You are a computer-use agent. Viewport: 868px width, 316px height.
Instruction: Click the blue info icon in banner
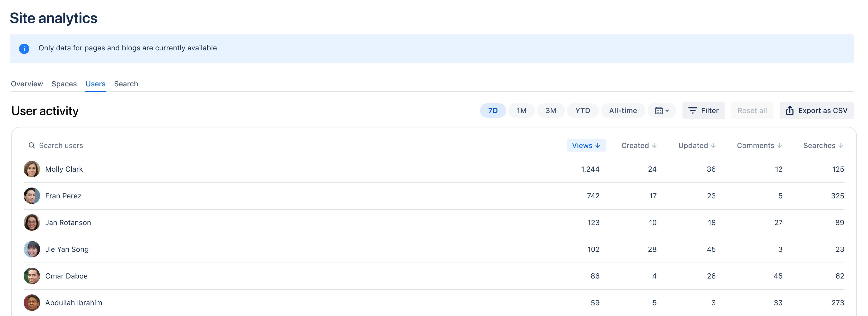(x=24, y=49)
